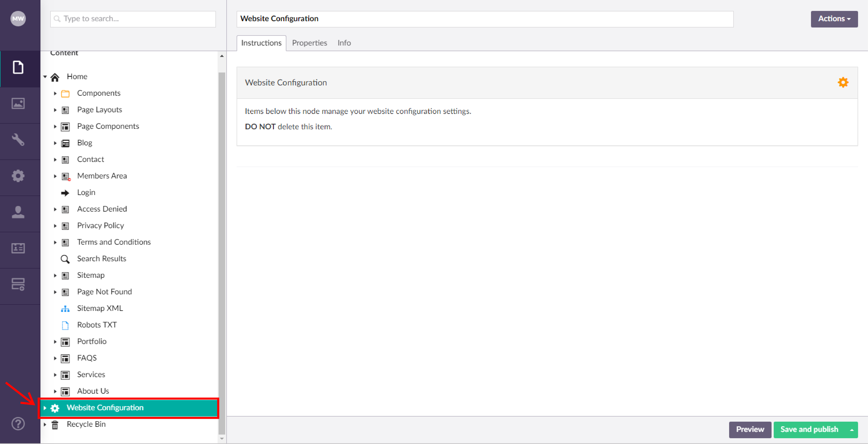This screenshot has width=868, height=444.
Task: Open the Settings section wrench icon
Action: 18,139
